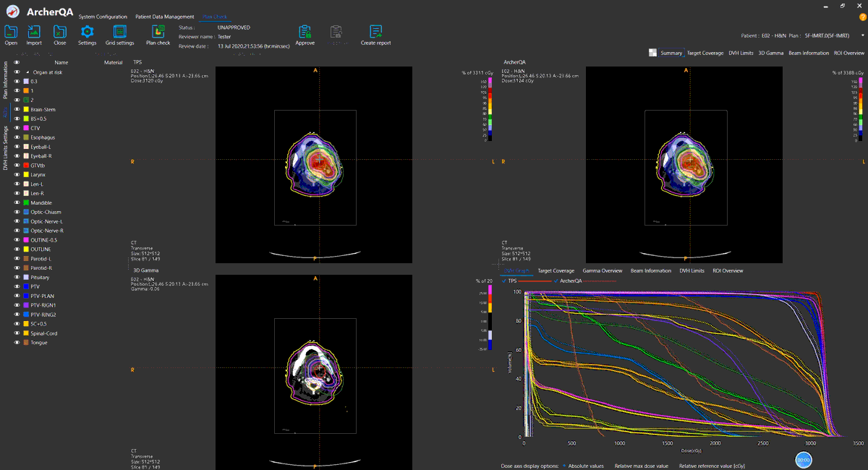Click the Import icon

(x=34, y=31)
